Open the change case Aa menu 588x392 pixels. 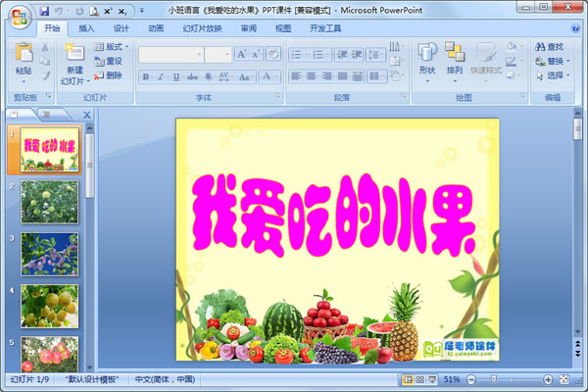coord(245,76)
